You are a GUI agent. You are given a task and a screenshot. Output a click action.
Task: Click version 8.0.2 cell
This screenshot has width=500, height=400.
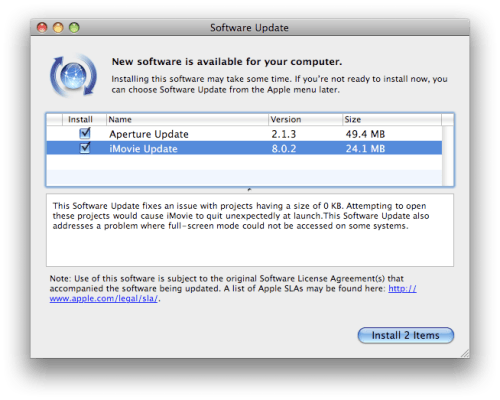point(284,148)
